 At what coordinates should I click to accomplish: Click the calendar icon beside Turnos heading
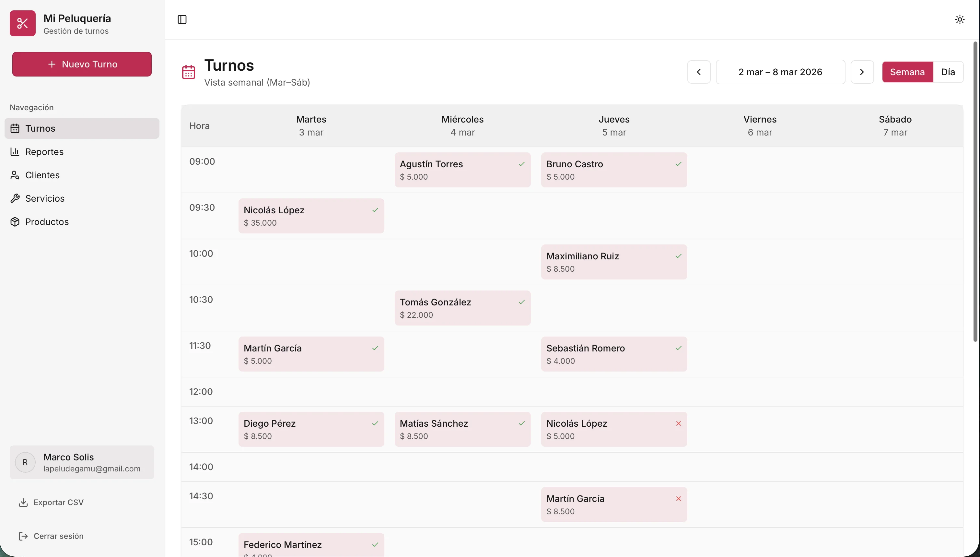189,72
